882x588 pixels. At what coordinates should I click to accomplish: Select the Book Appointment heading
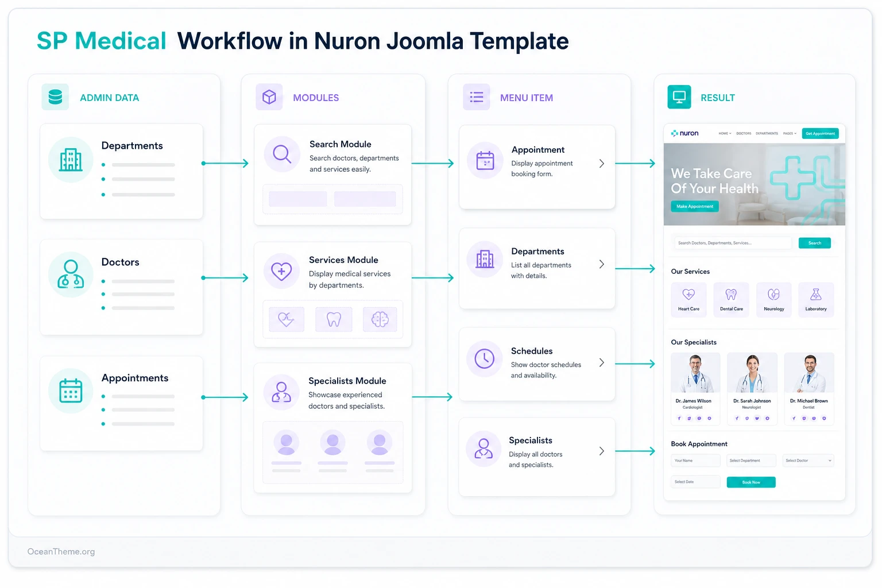pyautogui.click(x=699, y=444)
